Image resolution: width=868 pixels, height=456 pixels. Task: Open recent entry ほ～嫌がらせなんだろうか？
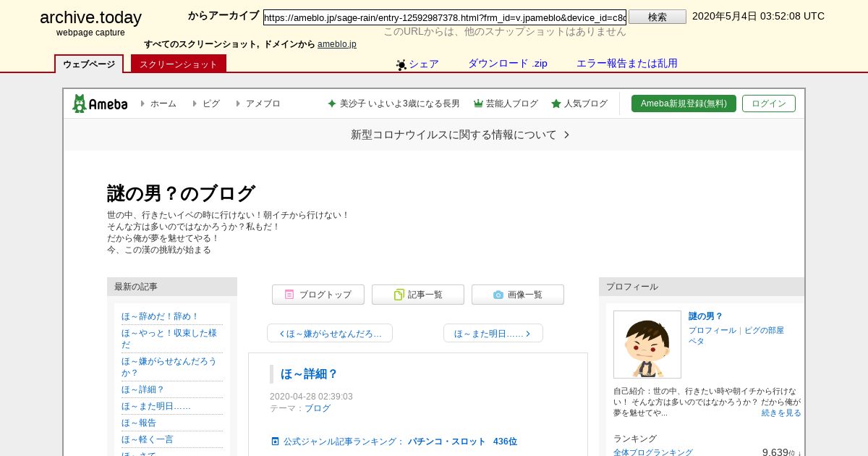169,366
